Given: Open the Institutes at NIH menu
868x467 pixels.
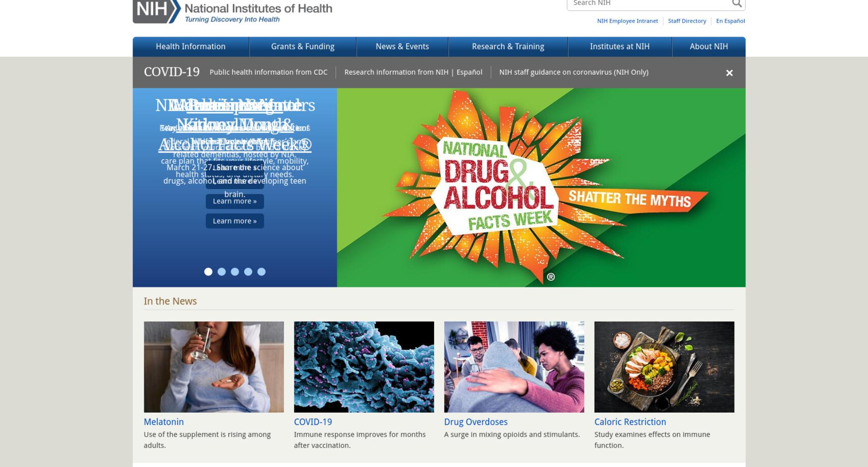Looking at the screenshot, I should click(x=620, y=47).
